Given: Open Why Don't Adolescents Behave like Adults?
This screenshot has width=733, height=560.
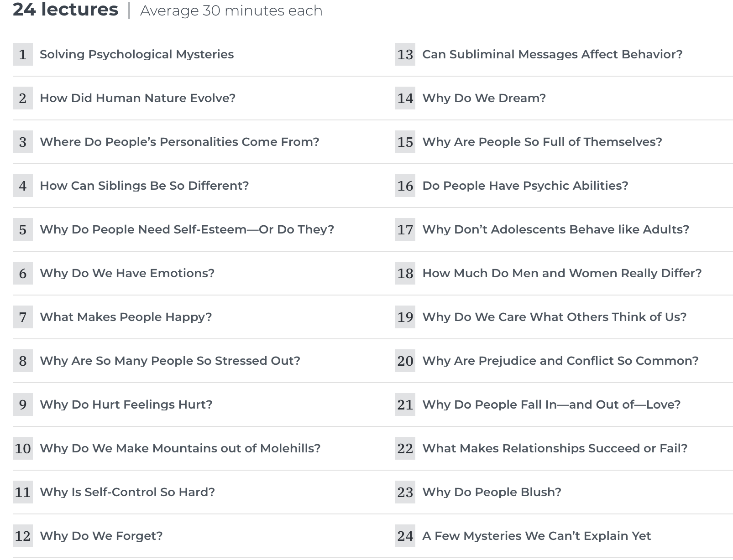Looking at the screenshot, I should tap(555, 229).
